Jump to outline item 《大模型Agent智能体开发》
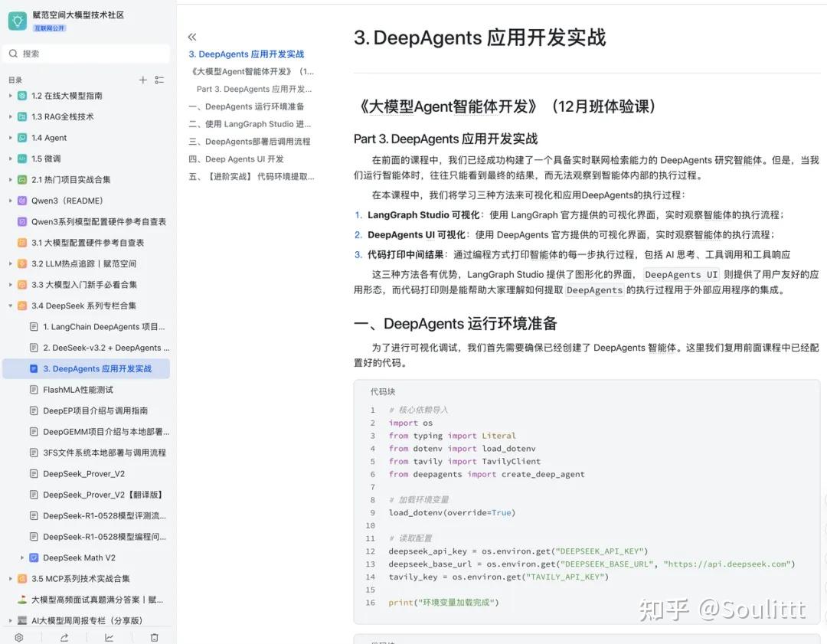This screenshot has height=644, width=827. click(x=252, y=71)
